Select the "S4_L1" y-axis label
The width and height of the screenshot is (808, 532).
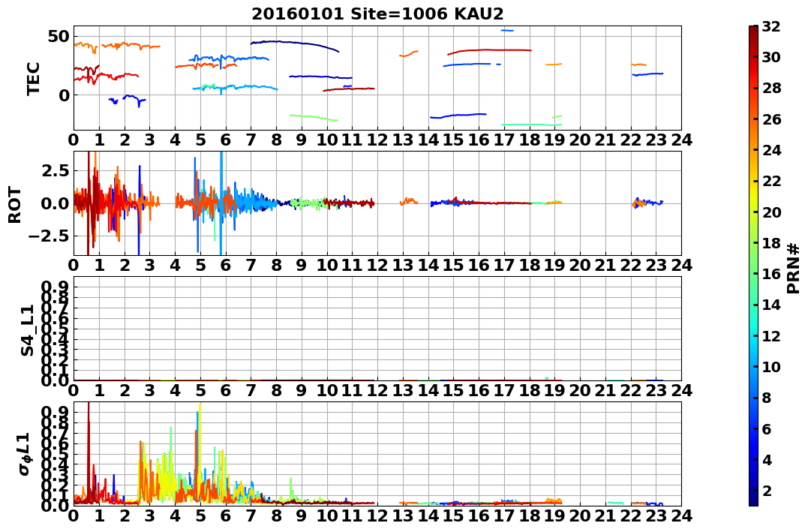click(x=27, y=330)
